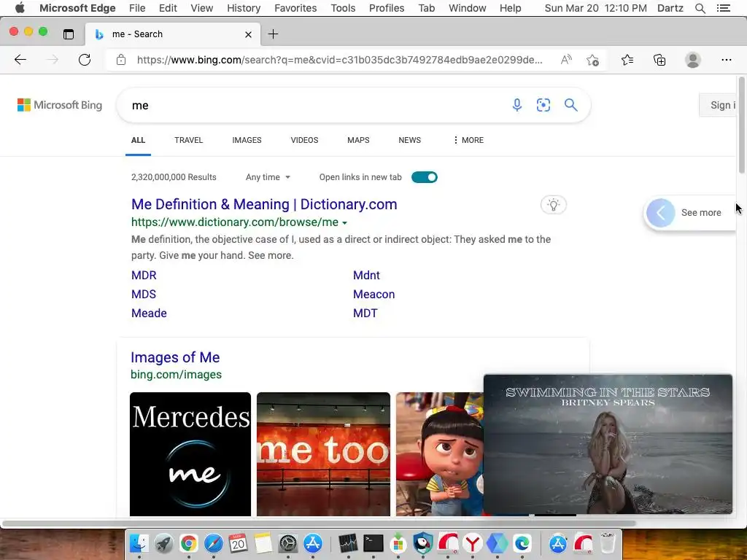Open System Preferences from the dock
This screenshot has height=560, width=747.
click(x=287, y=543)
